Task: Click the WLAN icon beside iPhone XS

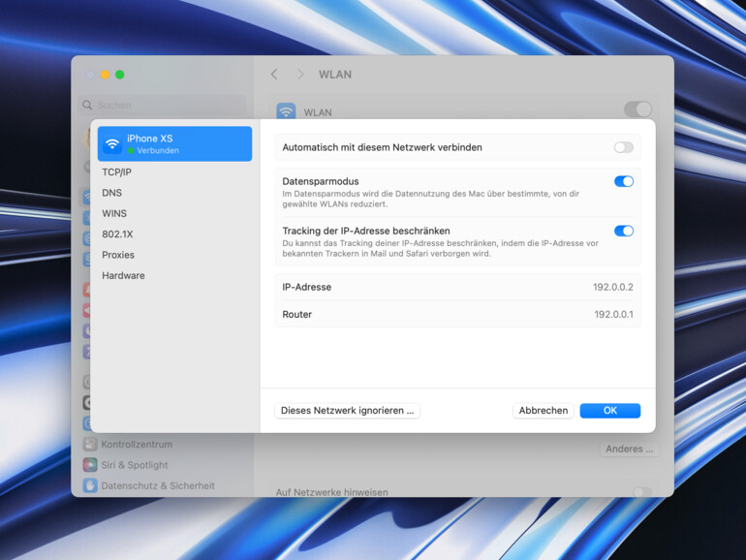Action: coord(112,143)
